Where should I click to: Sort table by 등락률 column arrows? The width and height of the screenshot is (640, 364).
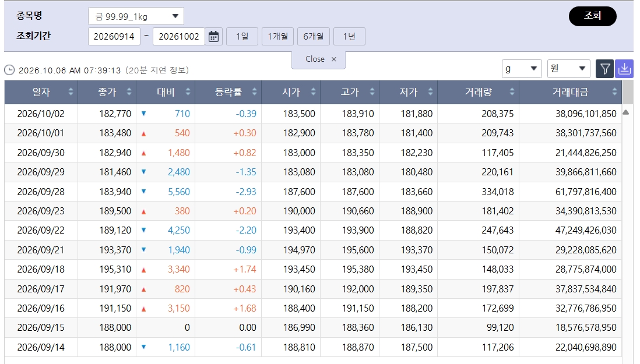point(254,91)
